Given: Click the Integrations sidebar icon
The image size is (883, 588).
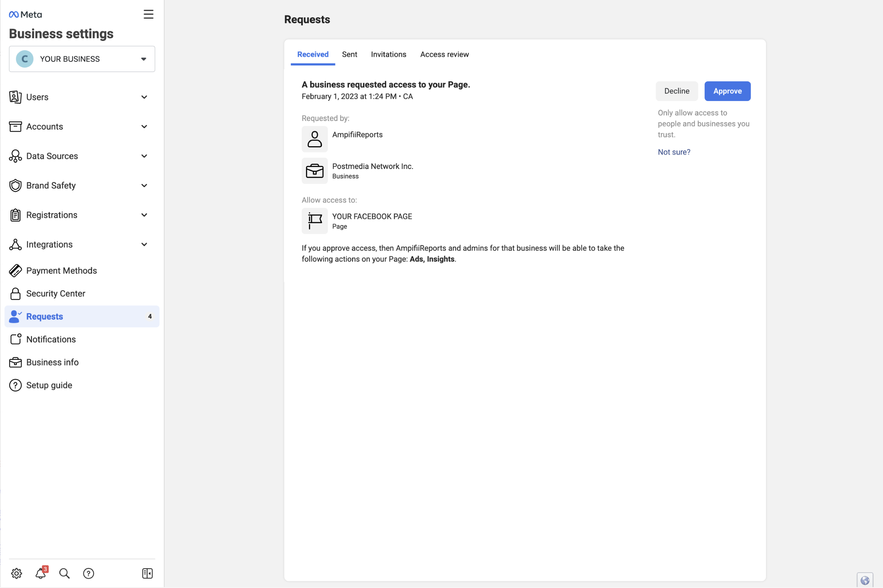Looking at the screenshot, I should pyautogui.click(x=15, y=244).
